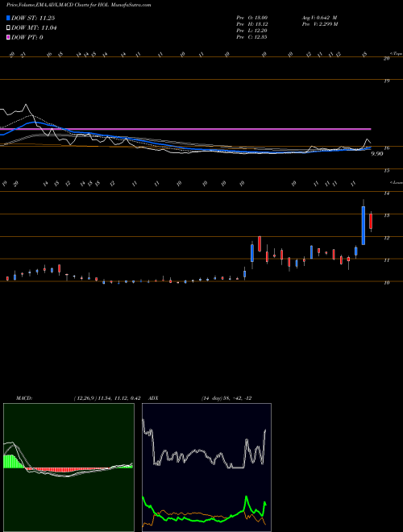This screenshot has height=532, width=403.
Task: Click the price axis label '15'
Action: click(x=386, y=171)
